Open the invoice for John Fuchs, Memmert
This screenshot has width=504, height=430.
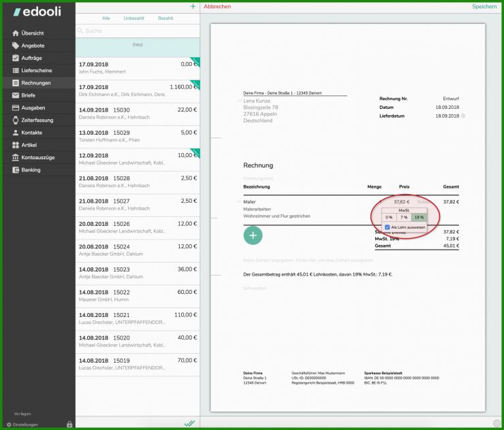(138, 68)
